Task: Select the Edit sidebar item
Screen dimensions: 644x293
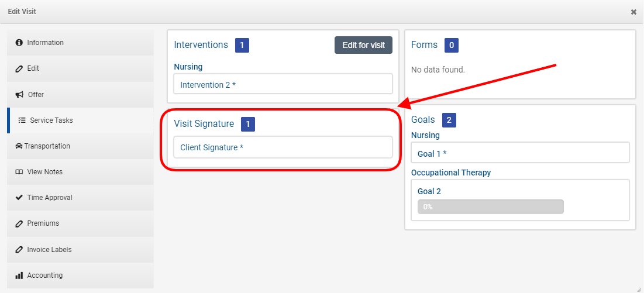Action: pos(80,68)
